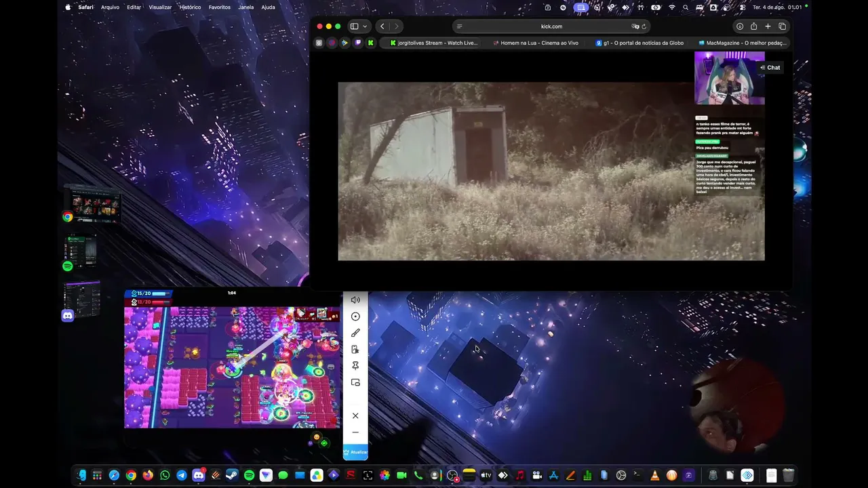868x488 pixels.
Task: Open Wi-Fi status in menu bar
Action: click(672, 7)
